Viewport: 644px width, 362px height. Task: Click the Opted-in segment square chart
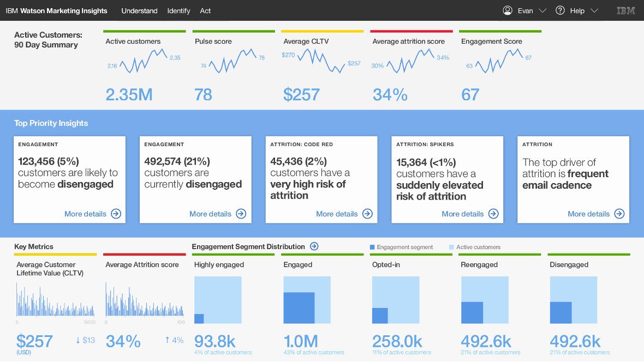pyautogui.click(x=396, y=300)
